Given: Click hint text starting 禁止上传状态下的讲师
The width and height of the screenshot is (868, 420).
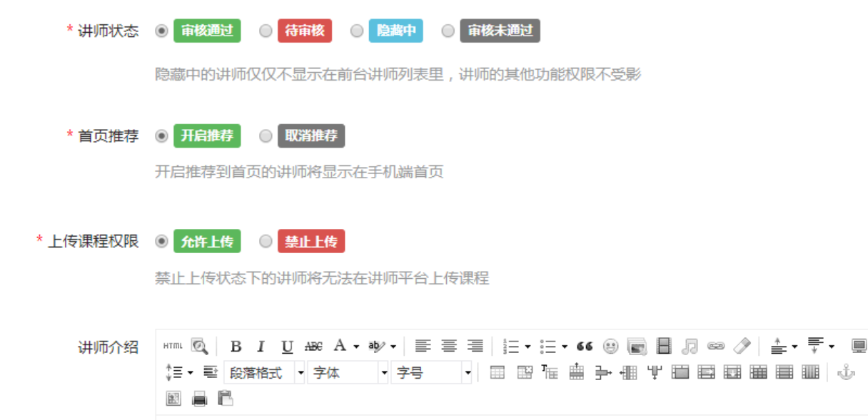Looking at the screenshot, I should tap(322, 277).
